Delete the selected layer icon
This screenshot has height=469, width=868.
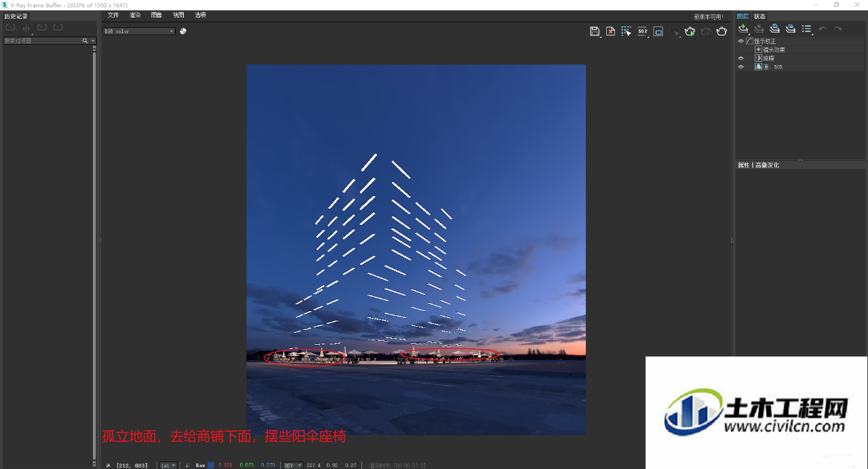(759, 28)
